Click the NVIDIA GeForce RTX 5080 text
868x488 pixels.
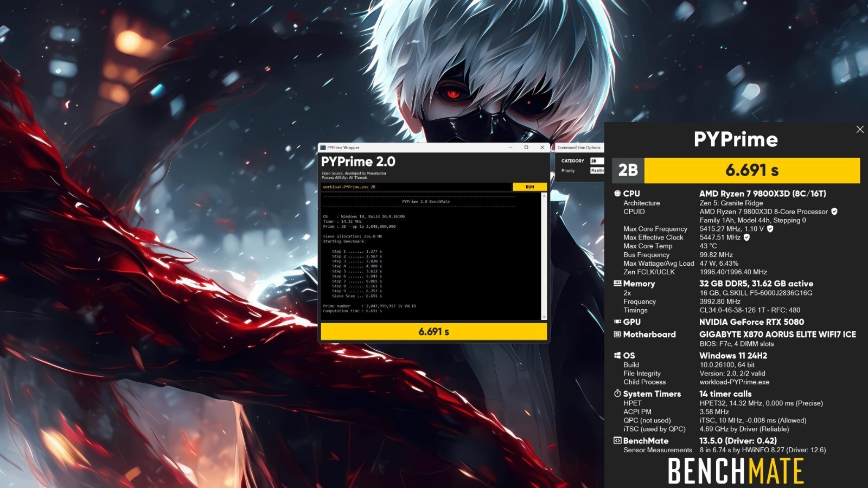point(752,322)
